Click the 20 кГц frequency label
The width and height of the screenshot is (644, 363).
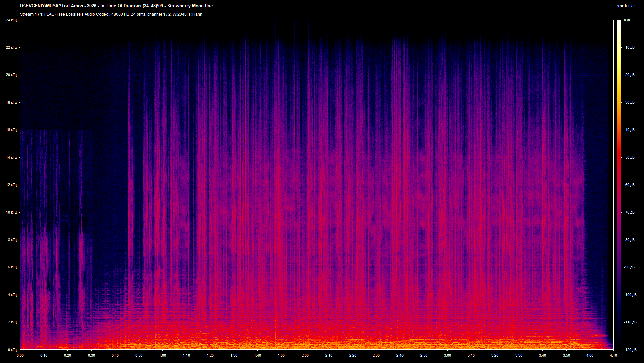pyautogui.click(x=11, y=75)
